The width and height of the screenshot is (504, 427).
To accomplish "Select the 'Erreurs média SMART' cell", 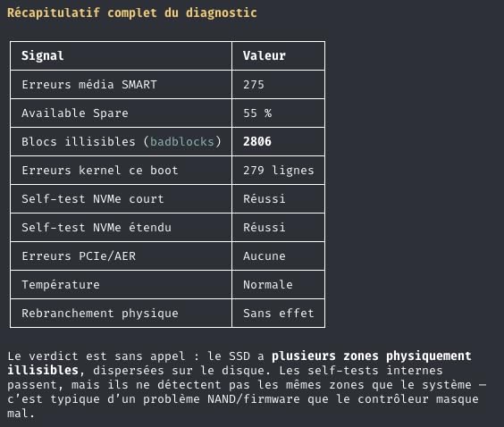I will 122,85.
